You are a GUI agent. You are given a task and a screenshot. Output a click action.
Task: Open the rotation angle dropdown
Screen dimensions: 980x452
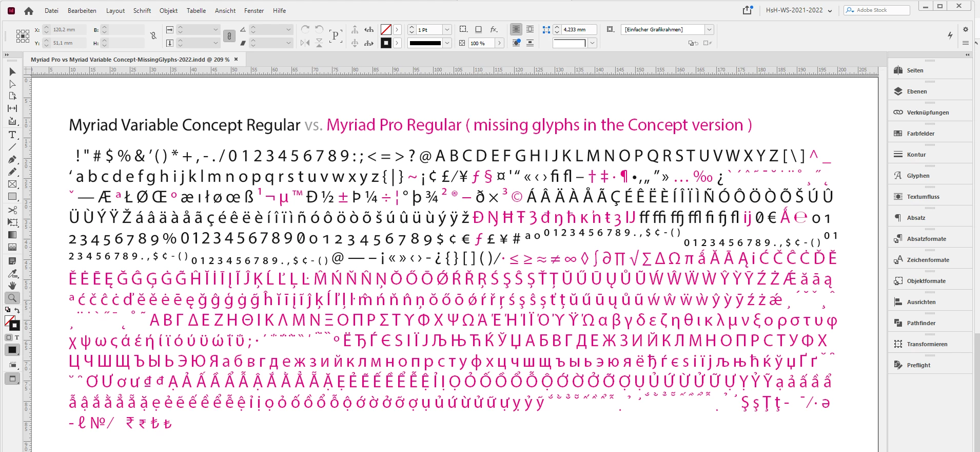click(288, 30)
